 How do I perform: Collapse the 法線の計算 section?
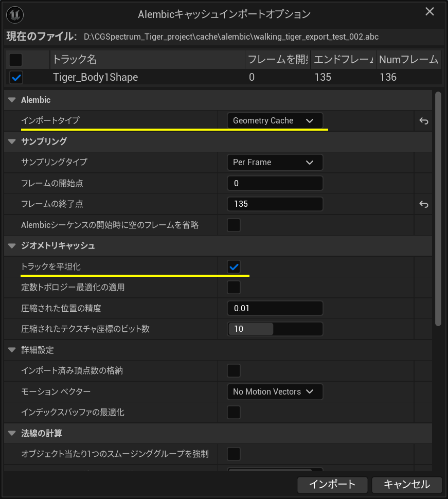[12, 433]
